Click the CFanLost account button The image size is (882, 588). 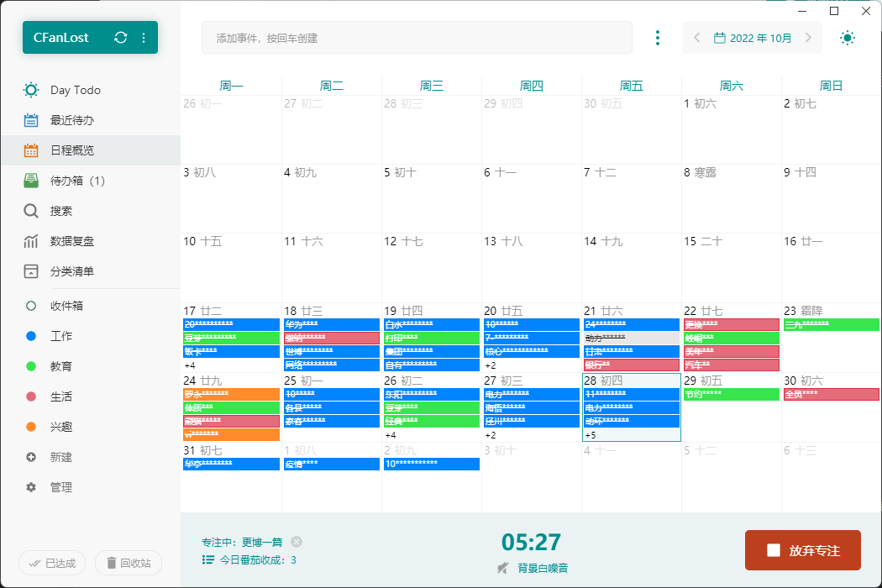pyautogui.click(x=90, y=38)
